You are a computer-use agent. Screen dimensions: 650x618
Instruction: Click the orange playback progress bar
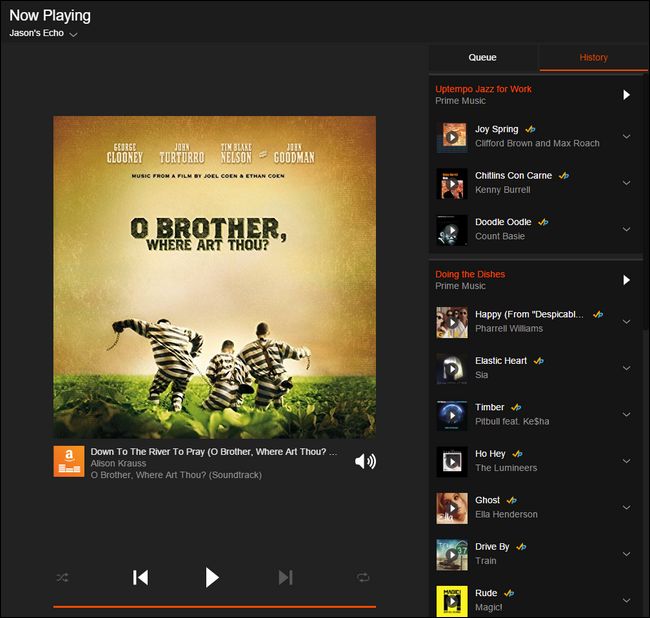(x=214, y=607)
